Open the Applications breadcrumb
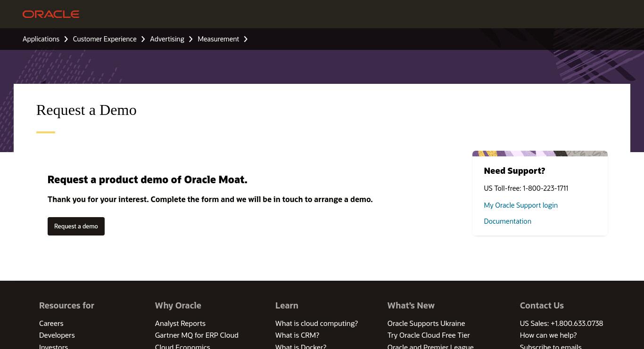Screen dimensions: 644x349 pos(41,39)
